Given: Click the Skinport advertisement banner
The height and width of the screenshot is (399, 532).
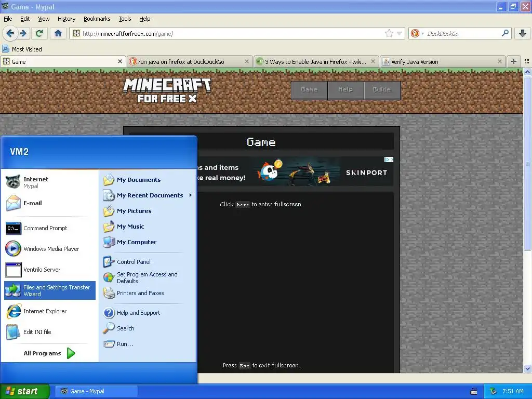Looking at the screenshot, I should point(295,171).
